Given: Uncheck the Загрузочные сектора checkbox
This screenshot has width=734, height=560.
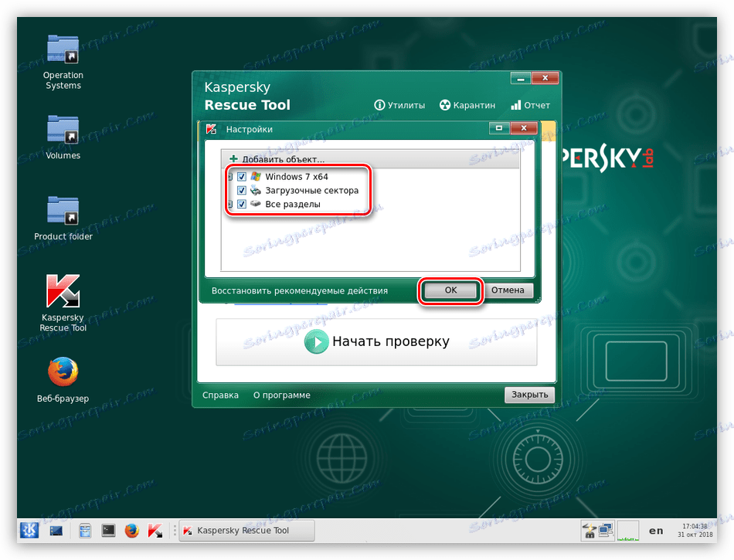Looking at the screenshot, I should click(x=242, y=191).
